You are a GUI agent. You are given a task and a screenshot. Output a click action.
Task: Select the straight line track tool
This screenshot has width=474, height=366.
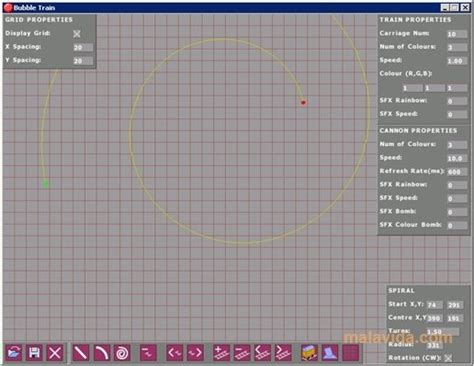81,352
